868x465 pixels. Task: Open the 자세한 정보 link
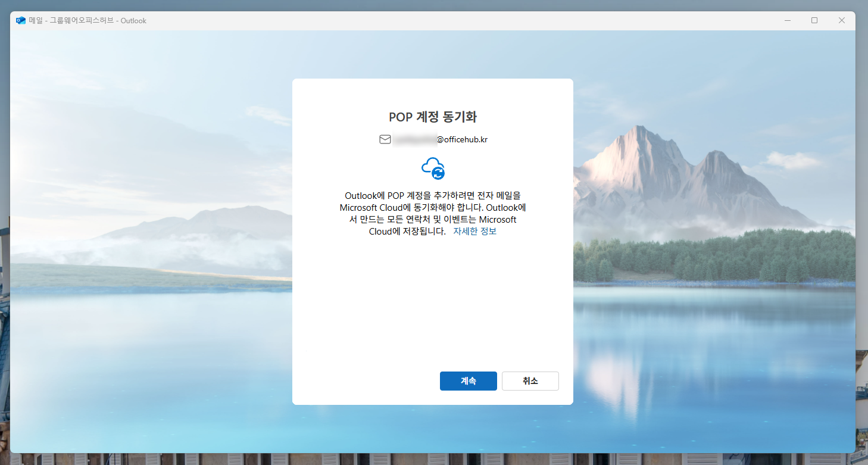coord(474,232)
